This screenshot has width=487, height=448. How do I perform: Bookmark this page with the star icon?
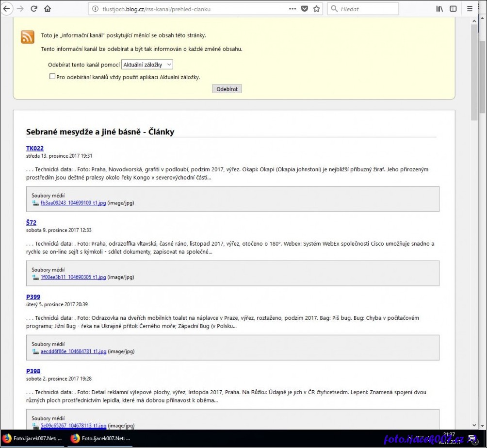click(317, 9)
